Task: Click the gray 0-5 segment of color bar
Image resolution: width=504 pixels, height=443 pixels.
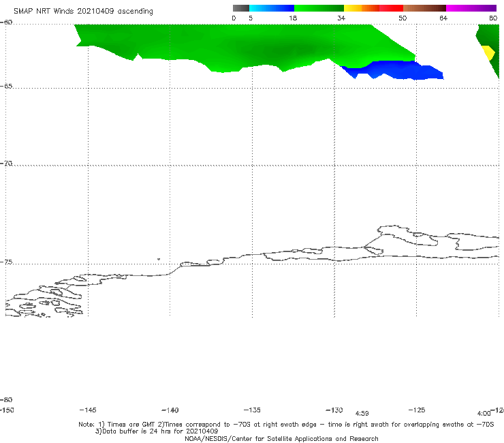Action: (x=241, y=8)
